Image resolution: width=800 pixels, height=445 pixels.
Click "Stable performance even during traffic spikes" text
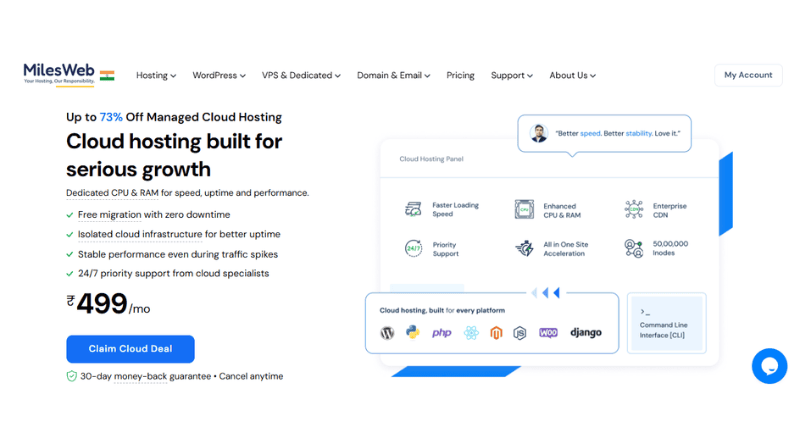coord(178,254)
